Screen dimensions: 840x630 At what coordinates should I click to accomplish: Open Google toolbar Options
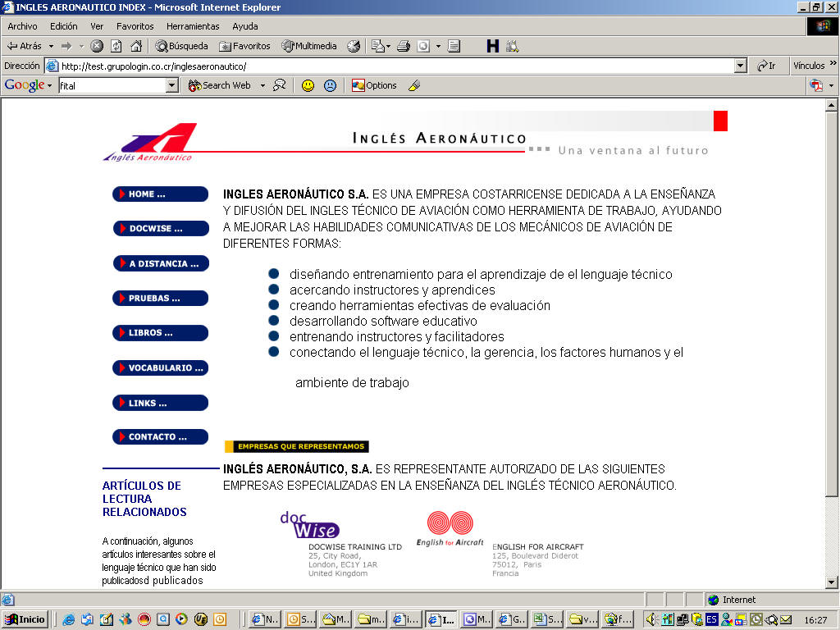tap(374, 85)
